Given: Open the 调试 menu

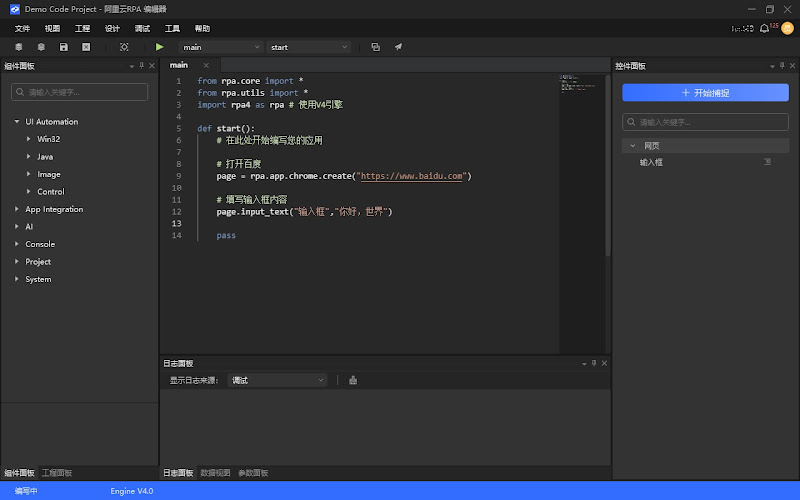Looking at the screenshot, I should point(142,29).
